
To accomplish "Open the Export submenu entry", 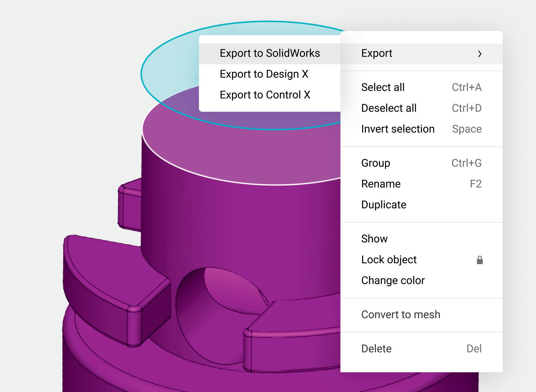I will coord(377,53).
